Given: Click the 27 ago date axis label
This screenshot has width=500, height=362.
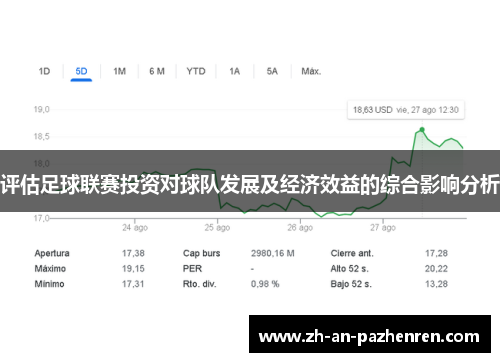Looking at the screenshot, I should coord(383,228).
